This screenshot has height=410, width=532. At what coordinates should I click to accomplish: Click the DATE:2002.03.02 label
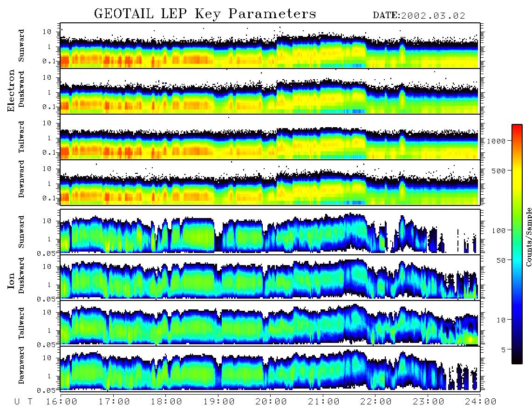tap(419, 16)
